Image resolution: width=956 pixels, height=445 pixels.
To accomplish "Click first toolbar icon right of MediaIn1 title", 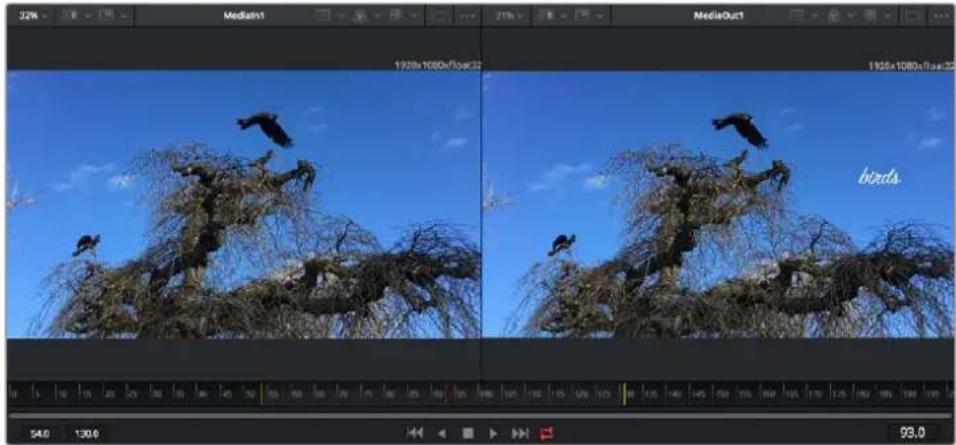I will click(324, 16).
